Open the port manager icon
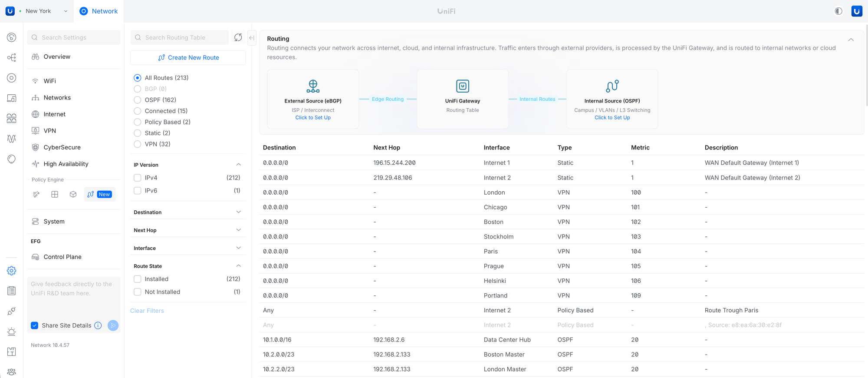The height and width of the screenshot is (378, 868). [12, 118]
